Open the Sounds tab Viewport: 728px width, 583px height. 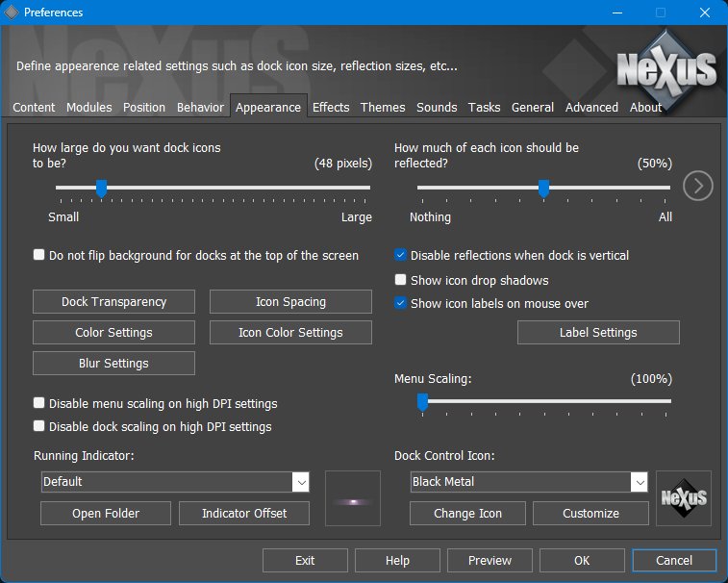(x=437, y=108)
